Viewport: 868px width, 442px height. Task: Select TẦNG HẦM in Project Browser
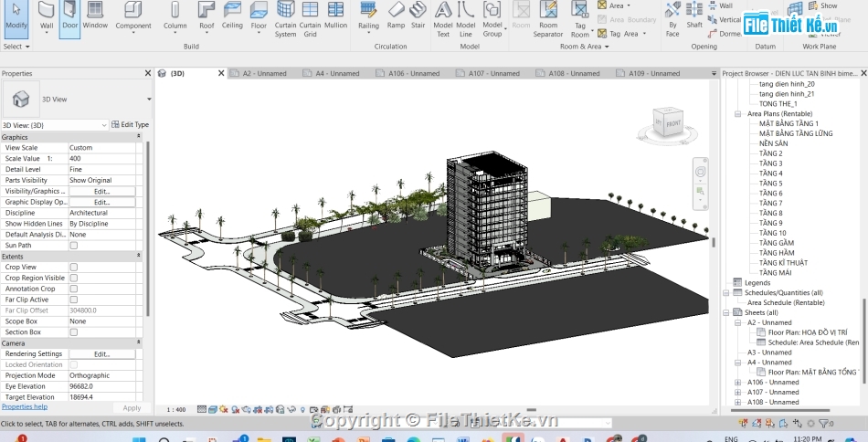(776, 253)
